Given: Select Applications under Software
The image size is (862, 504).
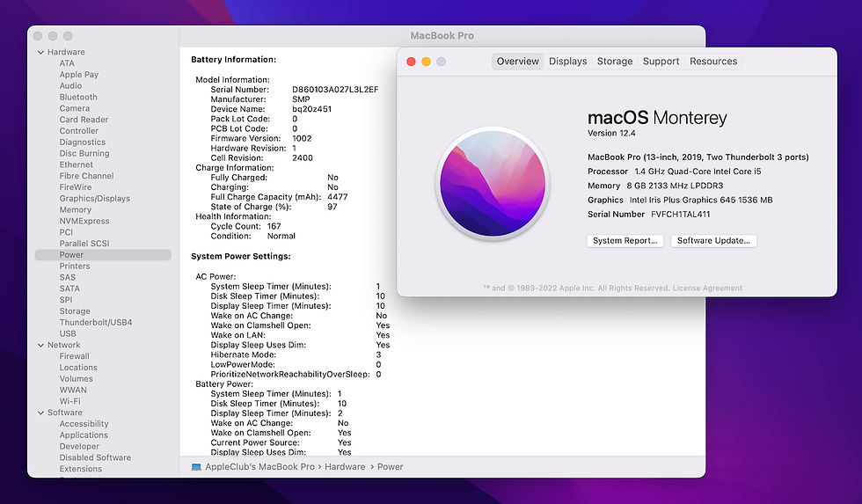Looking at the screenshot, I should click(84, 435).
